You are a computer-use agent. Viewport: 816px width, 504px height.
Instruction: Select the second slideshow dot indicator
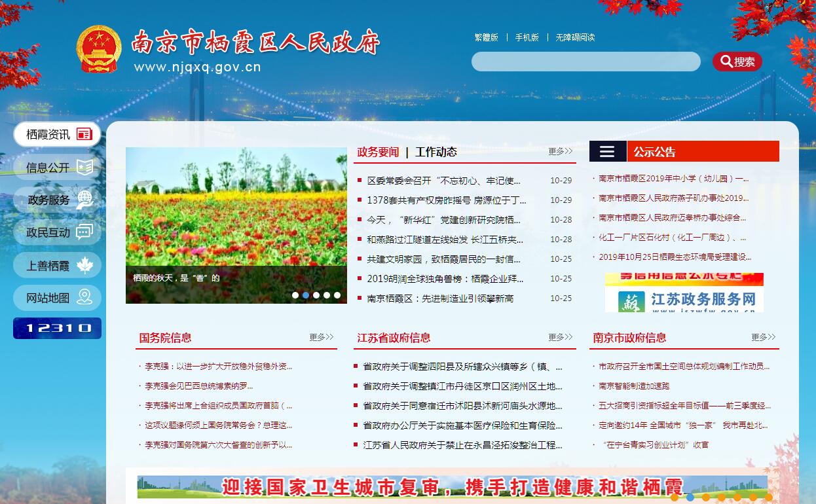tap(306, 295)
